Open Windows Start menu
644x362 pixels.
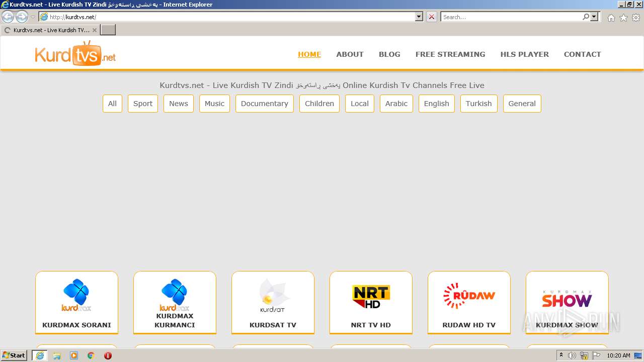(x=14, y=355)
